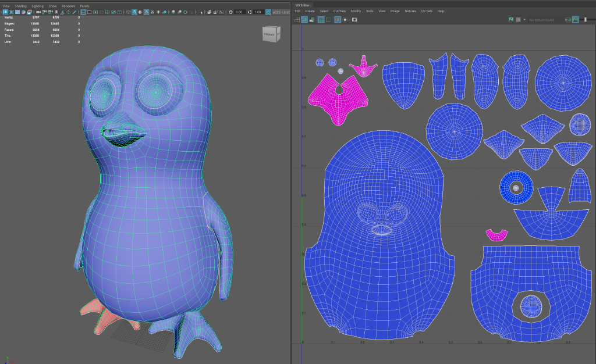Toggle UV Editor texture borders icon

point(321,19)
